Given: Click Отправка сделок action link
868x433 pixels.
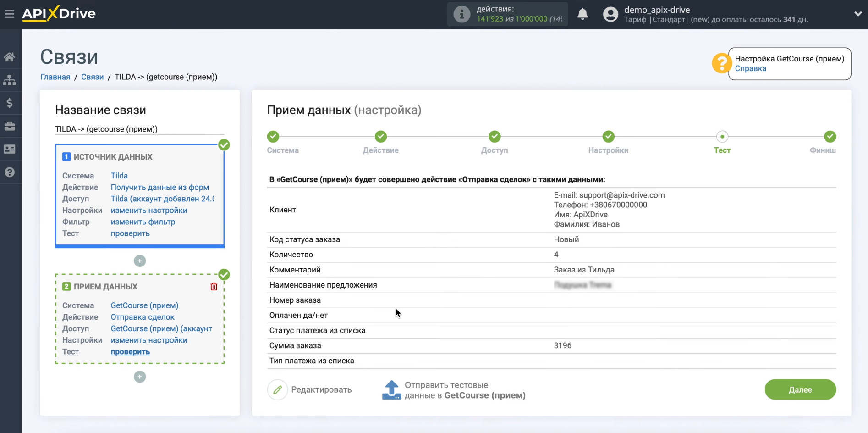Looking at the screenshot, I should coord(143,317).
